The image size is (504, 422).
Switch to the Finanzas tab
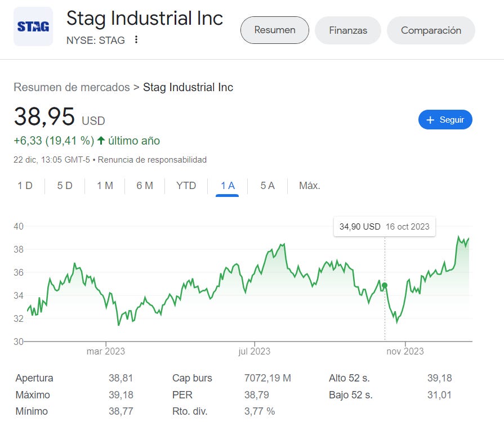point(348,30)
